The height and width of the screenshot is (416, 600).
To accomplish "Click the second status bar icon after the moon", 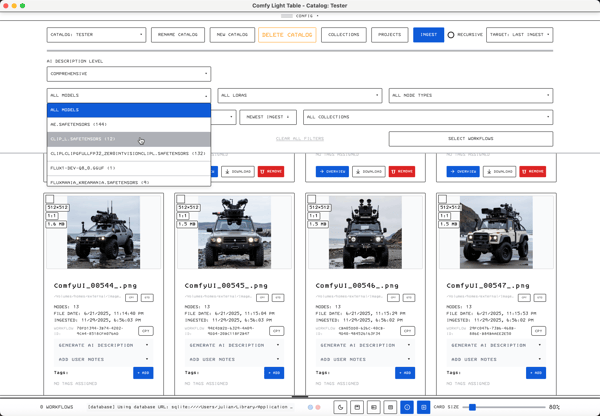I will [x=373, y=407].
